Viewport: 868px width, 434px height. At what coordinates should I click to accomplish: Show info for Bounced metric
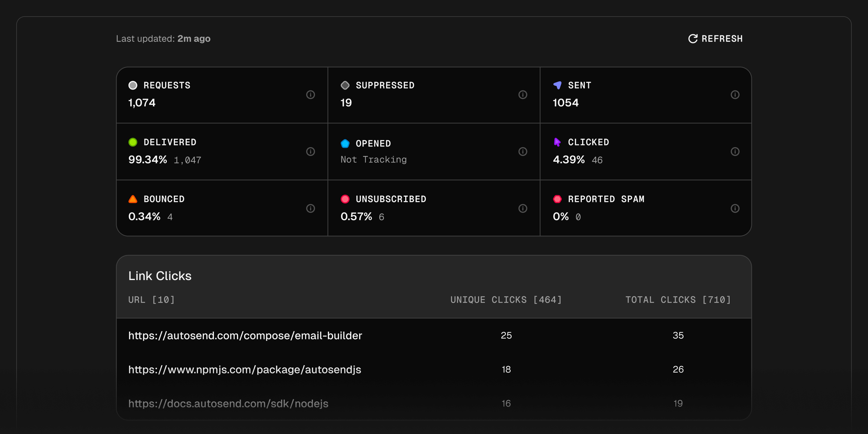[311, 208]
